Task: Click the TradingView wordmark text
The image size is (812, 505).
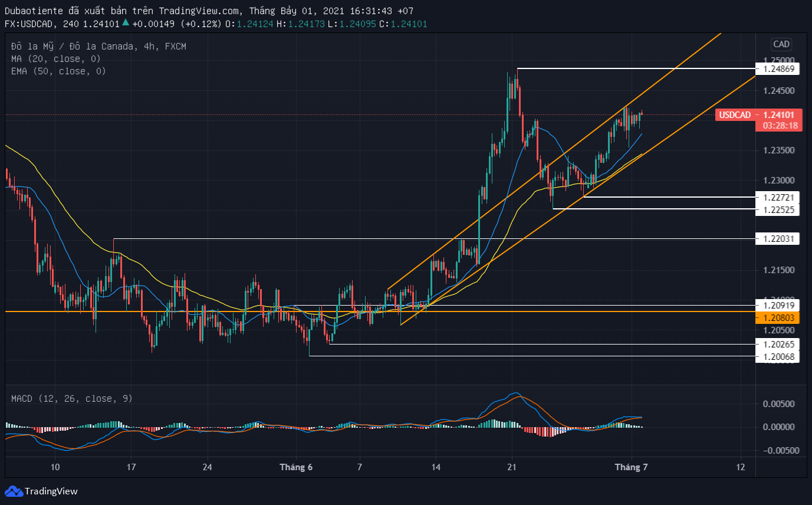Action: pos(51,491)
